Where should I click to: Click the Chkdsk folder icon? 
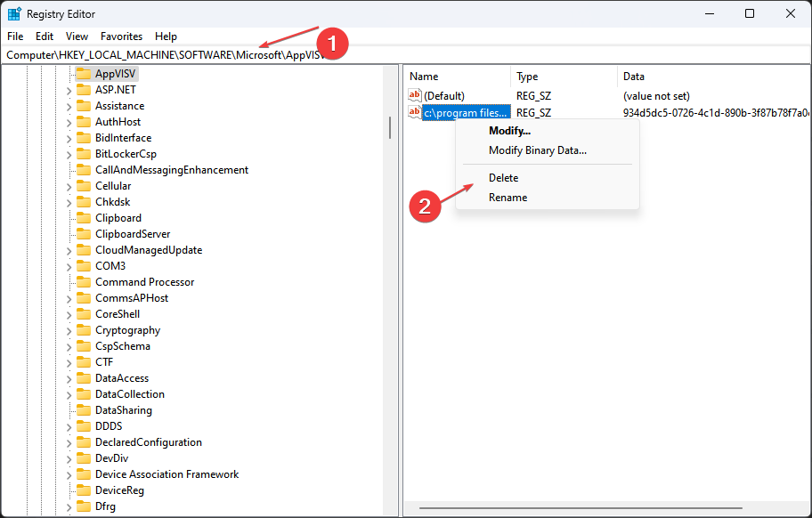coord(84,202)
